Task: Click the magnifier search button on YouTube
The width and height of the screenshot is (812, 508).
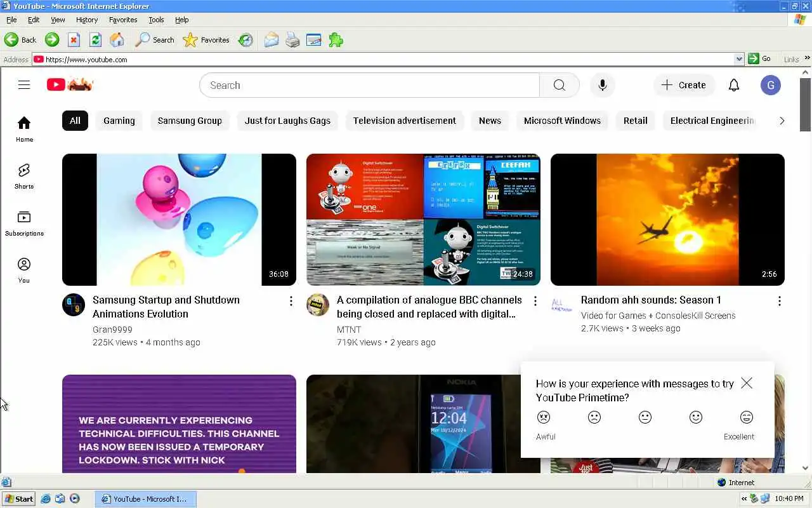Action: click(559, 85)
